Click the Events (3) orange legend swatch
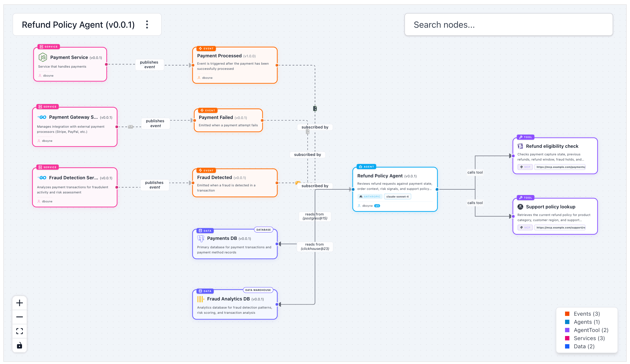Viewport: 630px width, 364px height. [567, 314]
